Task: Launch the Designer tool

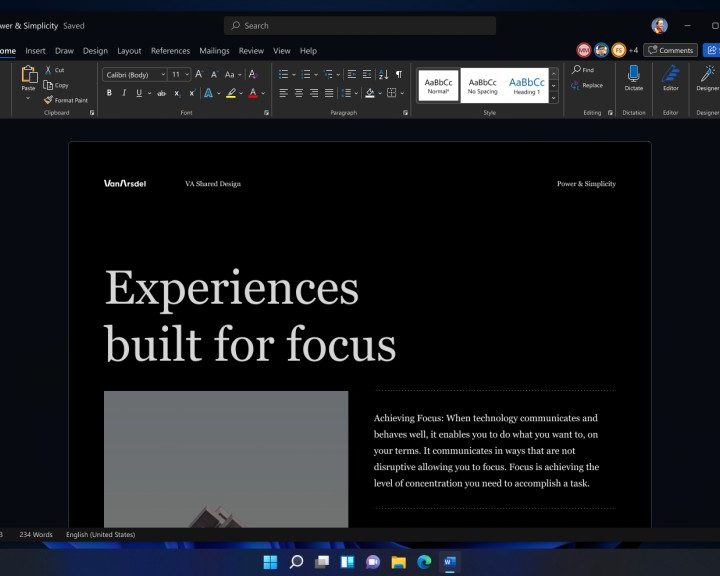Action: [708, 78]
